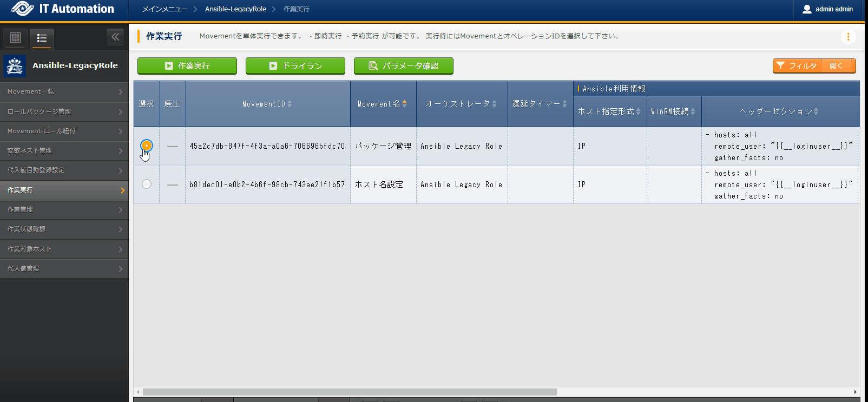The image size is (868, 402).
Task: Open the three-dot options menu
Action: (848, 37)
